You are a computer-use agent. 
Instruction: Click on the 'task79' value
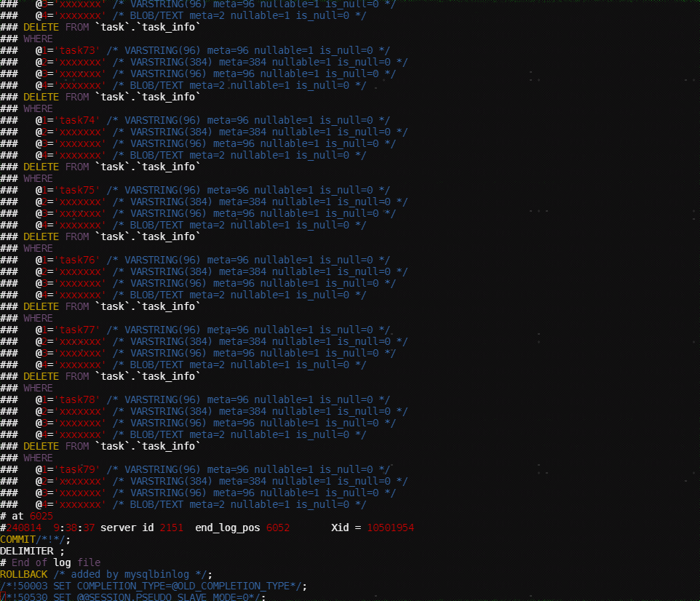pos(77,470)
